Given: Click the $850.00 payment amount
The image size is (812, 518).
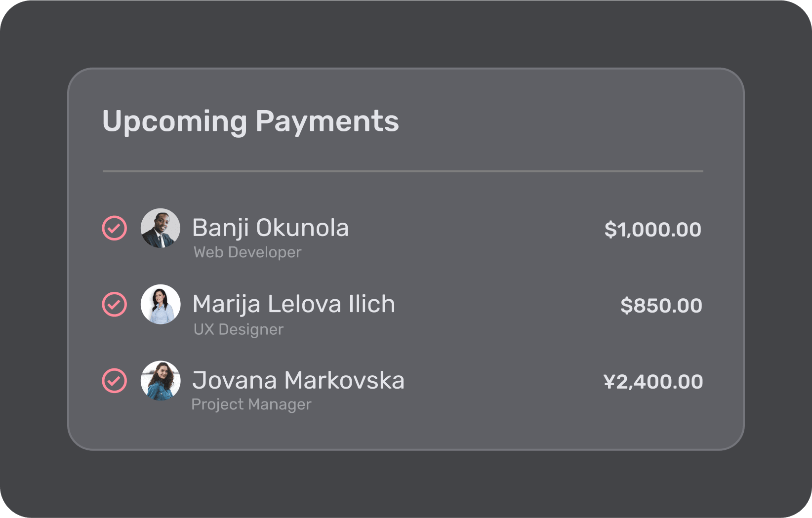Looking at the screenshot, I should [x=661, y=306].
